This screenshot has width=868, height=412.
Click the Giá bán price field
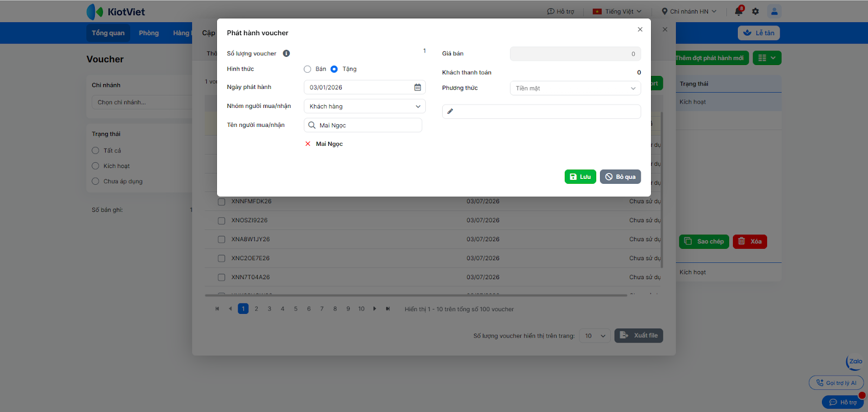pyautogui.click(x=576, y=54)
